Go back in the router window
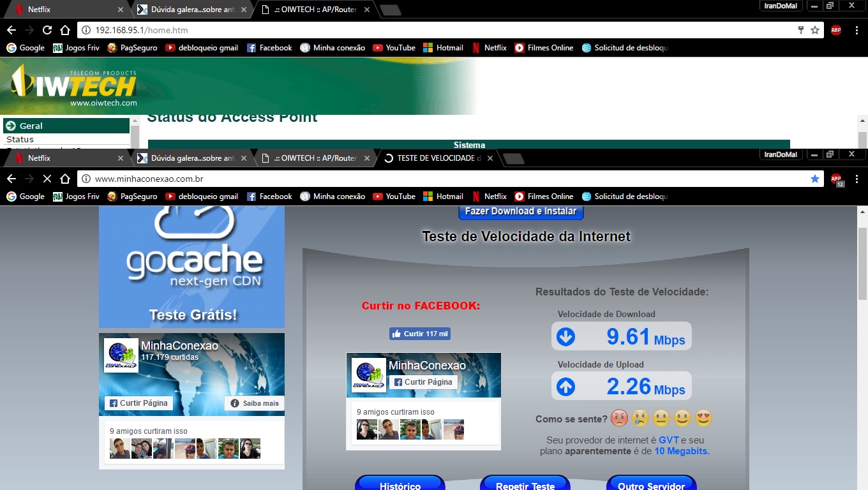 pos(11,30)
